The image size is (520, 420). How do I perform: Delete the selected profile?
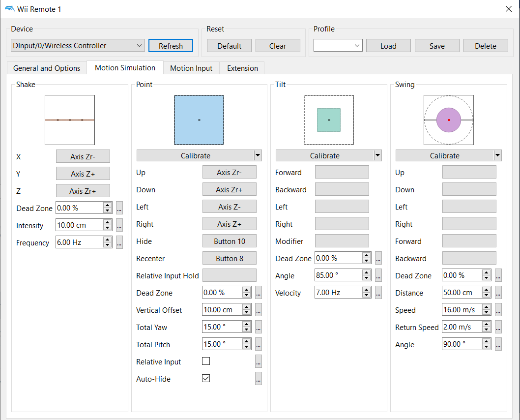486,46
